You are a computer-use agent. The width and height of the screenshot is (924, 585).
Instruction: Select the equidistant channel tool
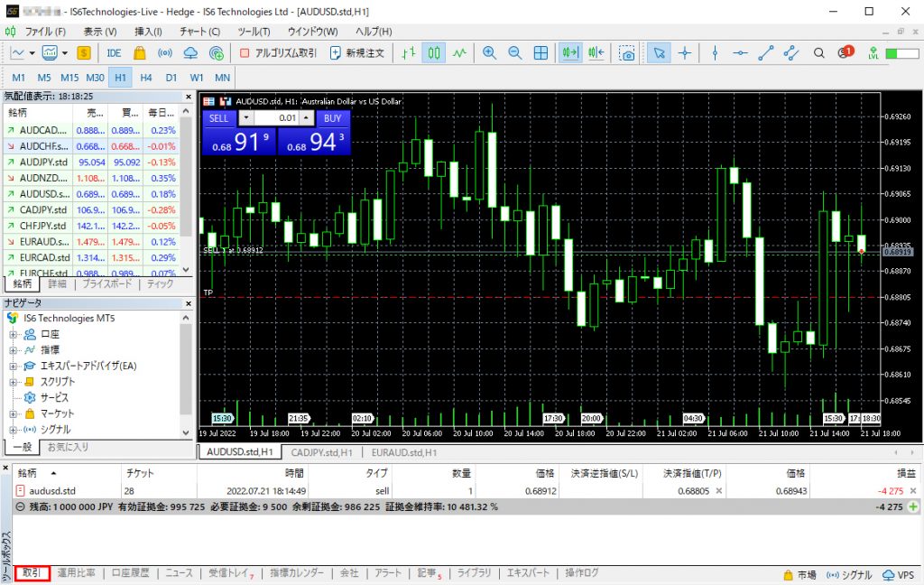click(x=790, y=53)
